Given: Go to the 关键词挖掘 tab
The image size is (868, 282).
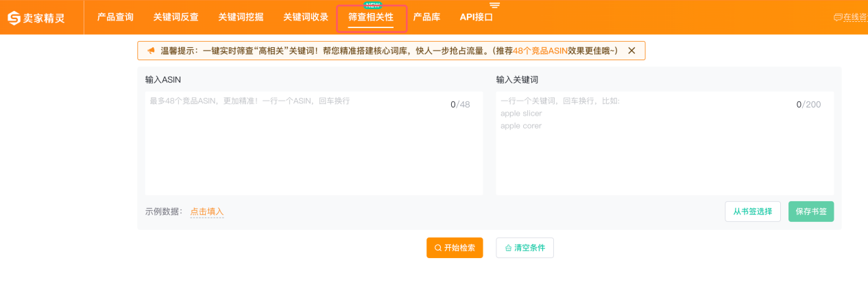Looking at the screenshot, I should coord(241,17).
